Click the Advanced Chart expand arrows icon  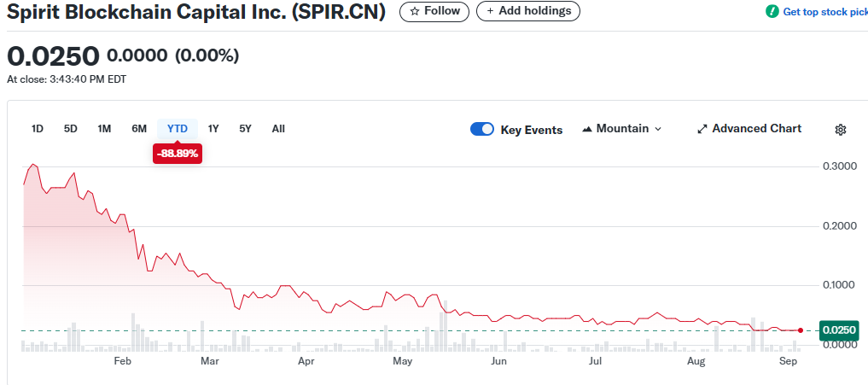pyautogui.click(x=702, y=129)
